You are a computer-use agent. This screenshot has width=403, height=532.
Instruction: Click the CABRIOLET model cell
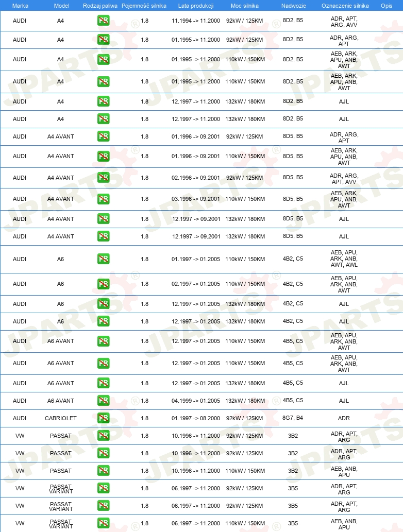(61, 418)
